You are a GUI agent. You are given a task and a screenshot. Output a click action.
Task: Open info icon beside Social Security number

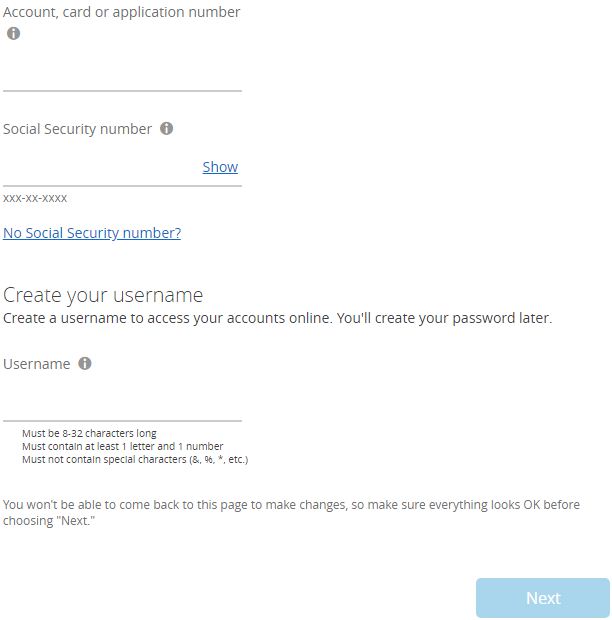tap(166, 129)
